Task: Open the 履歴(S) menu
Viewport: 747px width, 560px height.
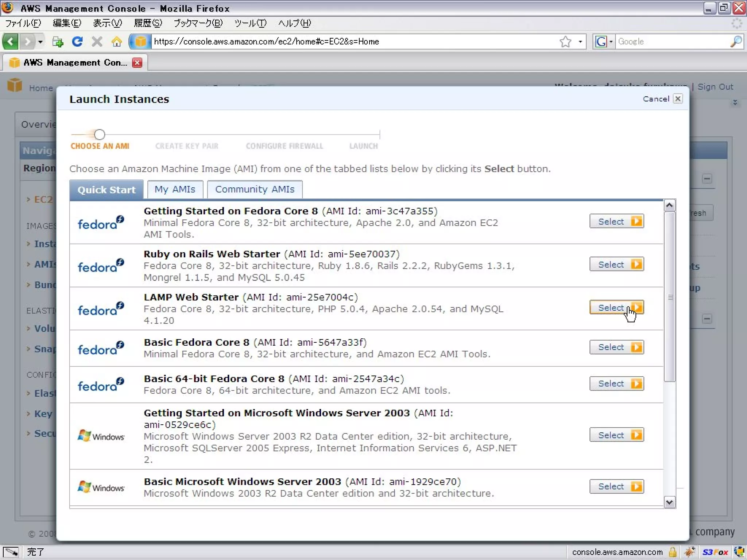Action: [148, 23]
